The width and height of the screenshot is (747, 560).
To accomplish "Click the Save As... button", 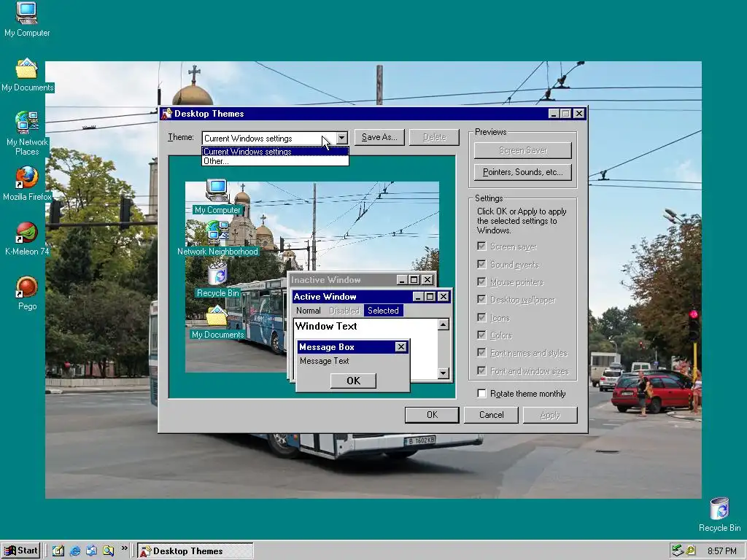I will [x=379, y=137].
